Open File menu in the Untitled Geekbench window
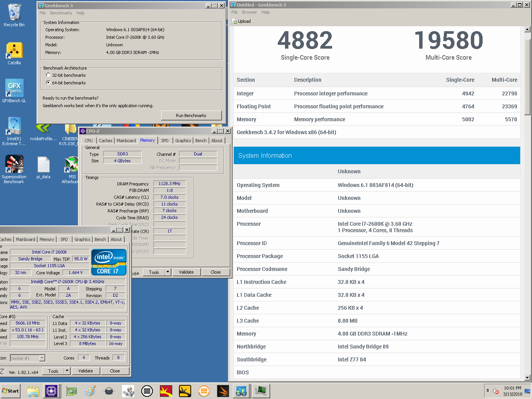This screenshot has height=399, width=532. tap(234, 12)
